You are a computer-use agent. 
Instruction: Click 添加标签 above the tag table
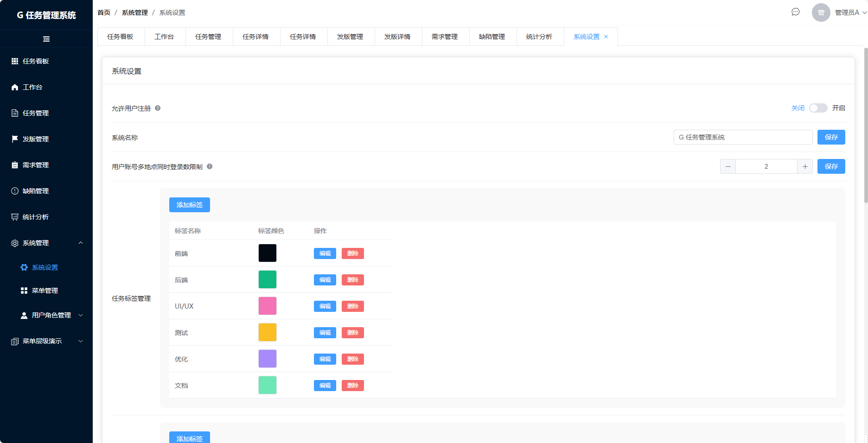pyautogui.click(x=190, y=205)
